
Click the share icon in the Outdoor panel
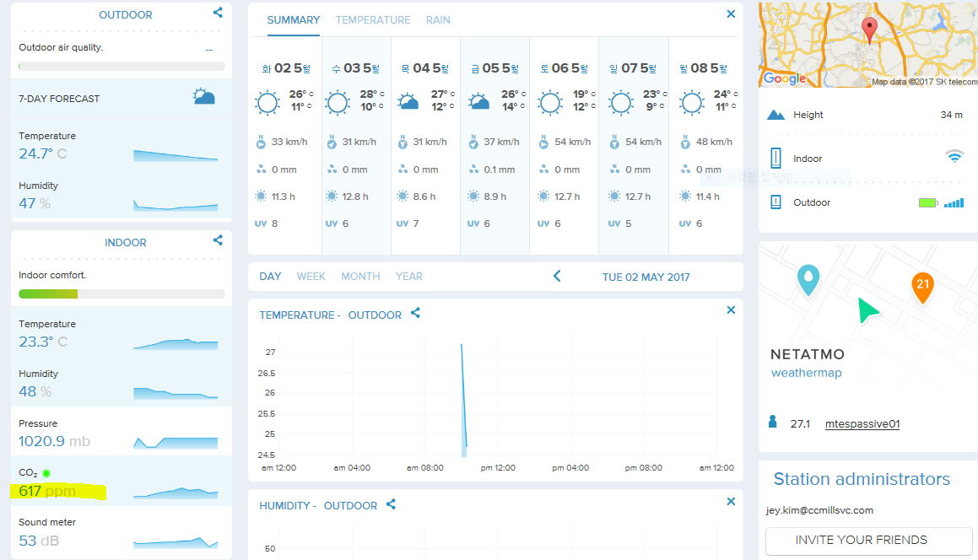(x=218, y=13)
